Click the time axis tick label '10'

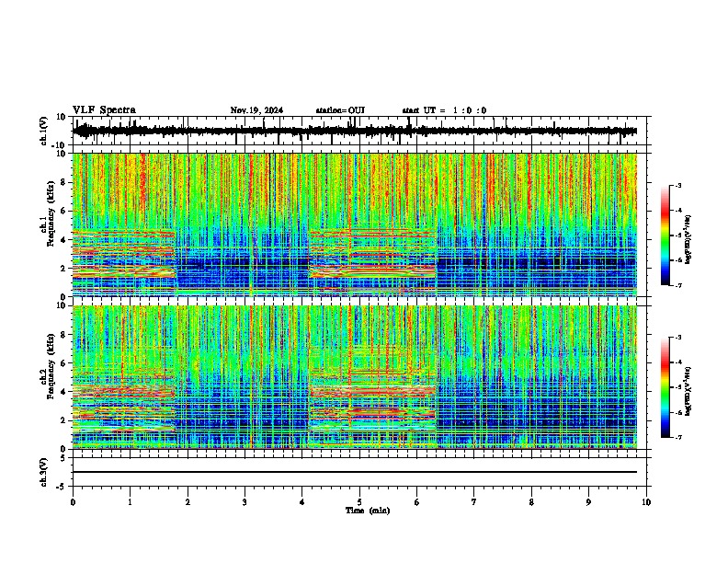(646, 502)
